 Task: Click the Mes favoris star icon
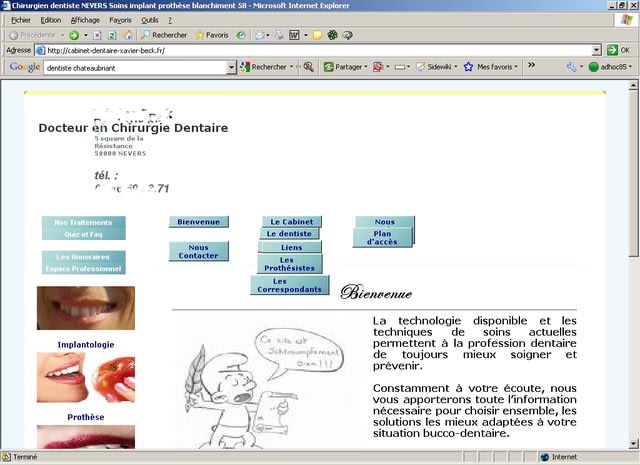pos(468,67)
